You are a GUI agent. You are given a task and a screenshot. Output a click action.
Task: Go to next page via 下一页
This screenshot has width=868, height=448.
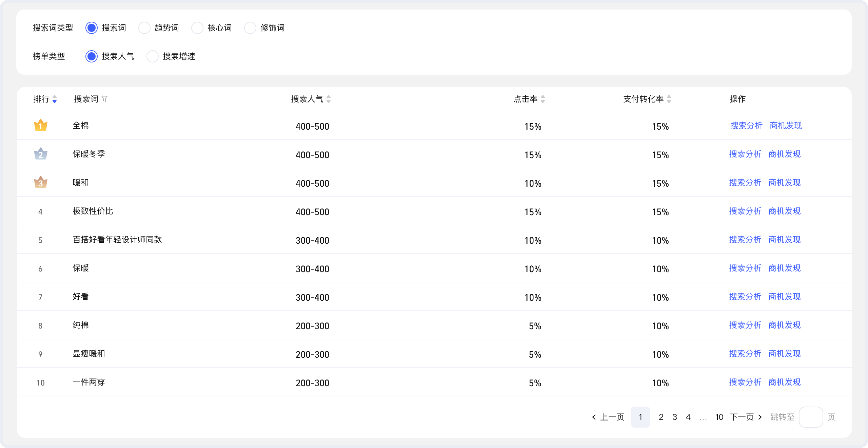pos(746,417)
